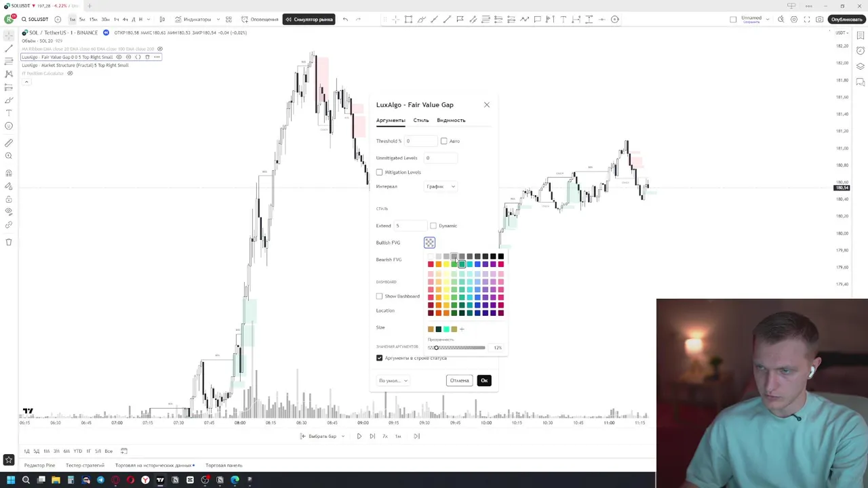Click the add symbol plus icon
868x488 pixels.
click(x=58, y=19)
